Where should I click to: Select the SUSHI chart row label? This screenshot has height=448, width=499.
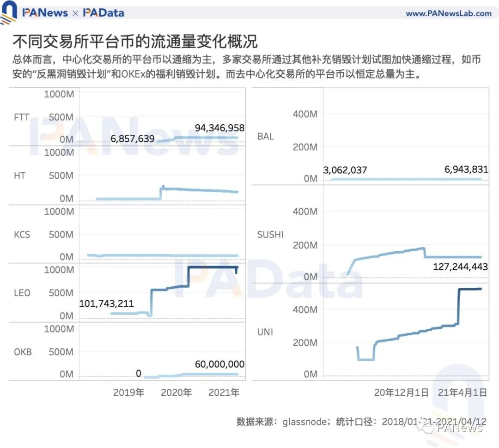[x=270, y=235]
